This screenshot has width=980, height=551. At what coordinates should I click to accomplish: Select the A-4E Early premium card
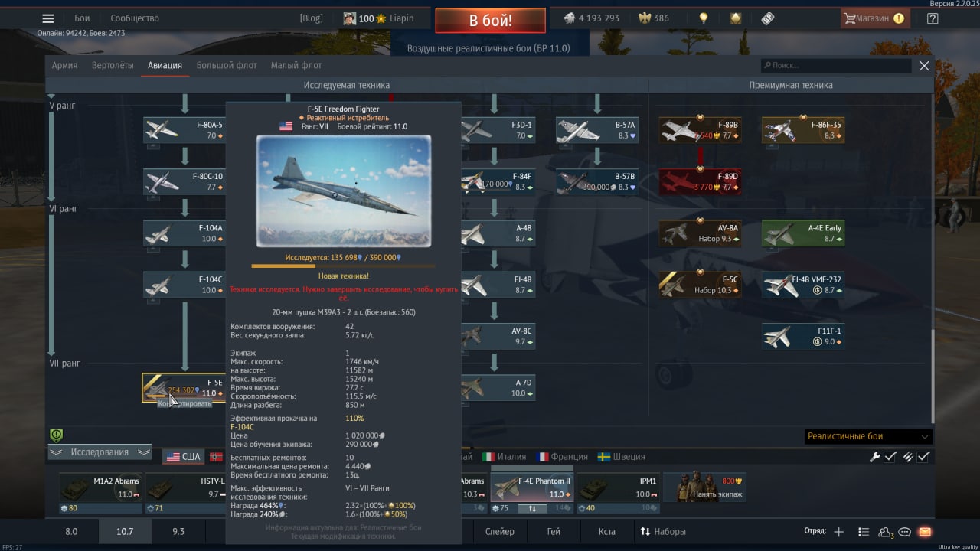pyautogui.click(x=803, y=233)
